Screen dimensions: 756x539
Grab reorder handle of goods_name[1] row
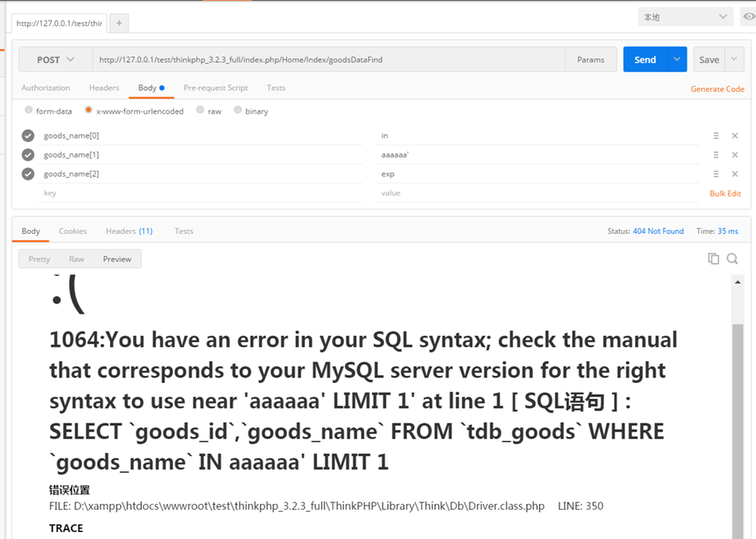click(x=716, y=154)
